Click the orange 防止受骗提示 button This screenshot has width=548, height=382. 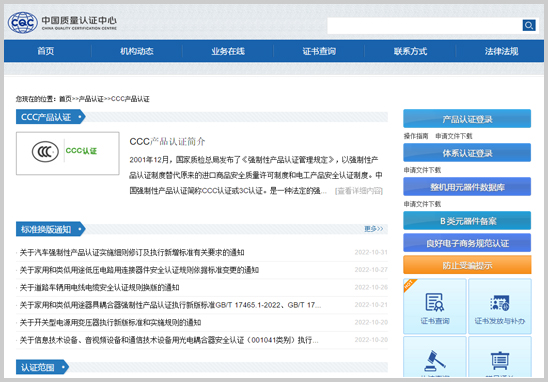pos(467,265)
